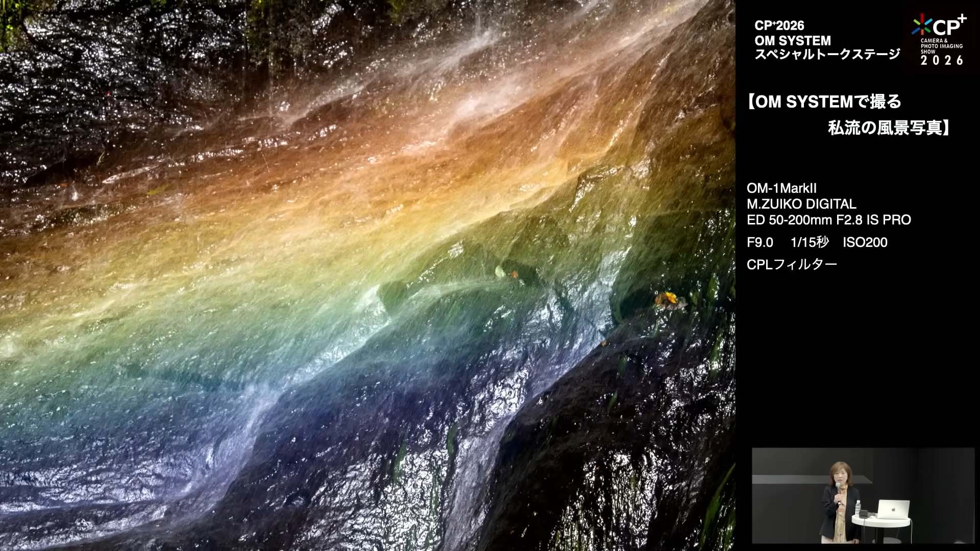Click the 'CP+2026' heading text
The height and width of the screenshot is (551, 980).
point(779,26)
